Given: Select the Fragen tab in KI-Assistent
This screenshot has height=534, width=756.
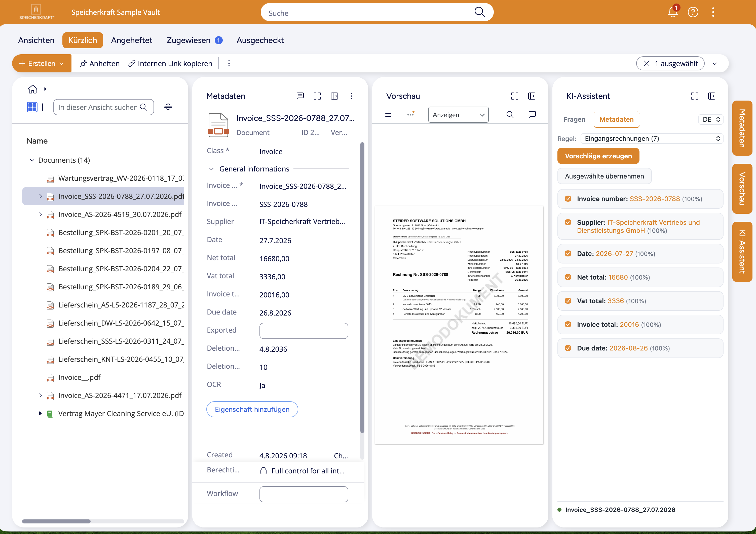Looking at the screenshot, I should [574, 119].
